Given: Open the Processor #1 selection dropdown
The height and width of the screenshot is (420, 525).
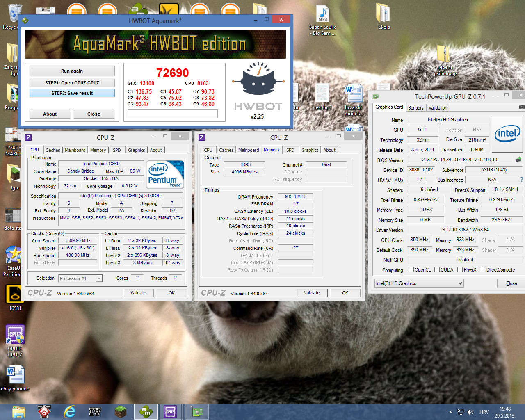Looking at the screenshot, I should [x=80, y=278].
